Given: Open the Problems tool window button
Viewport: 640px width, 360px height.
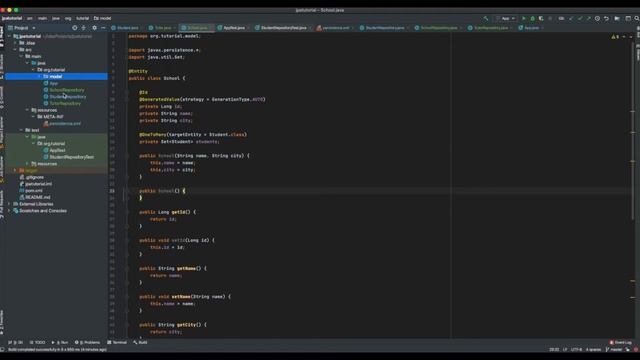Looking at the screenshot, I should (87, 342).
